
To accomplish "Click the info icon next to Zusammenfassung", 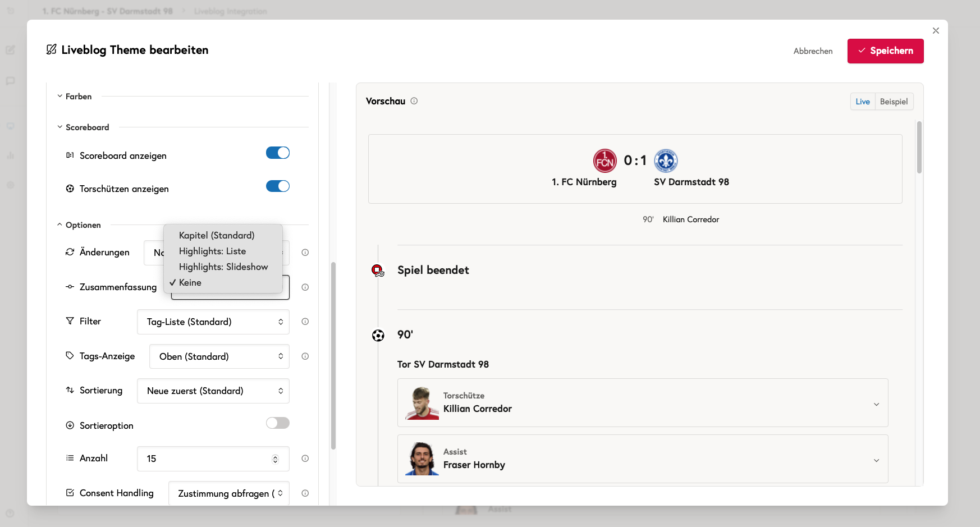I will 305,287.
